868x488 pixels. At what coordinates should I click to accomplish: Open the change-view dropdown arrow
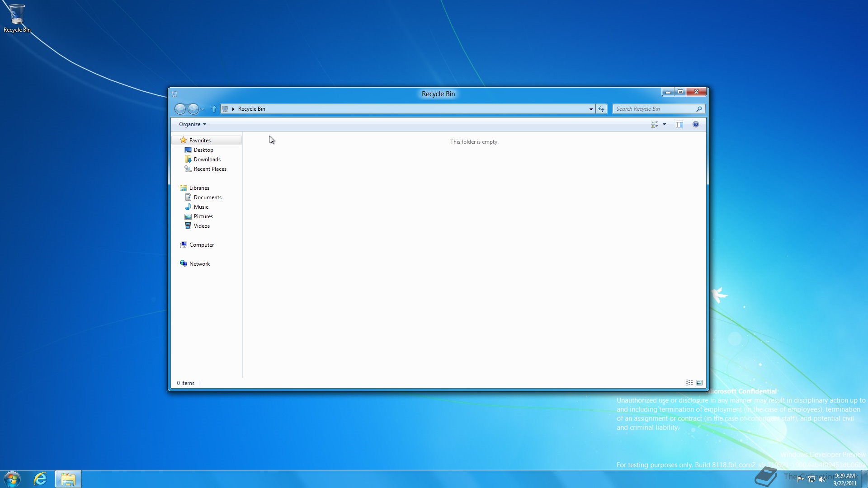(x=665, y=124)
